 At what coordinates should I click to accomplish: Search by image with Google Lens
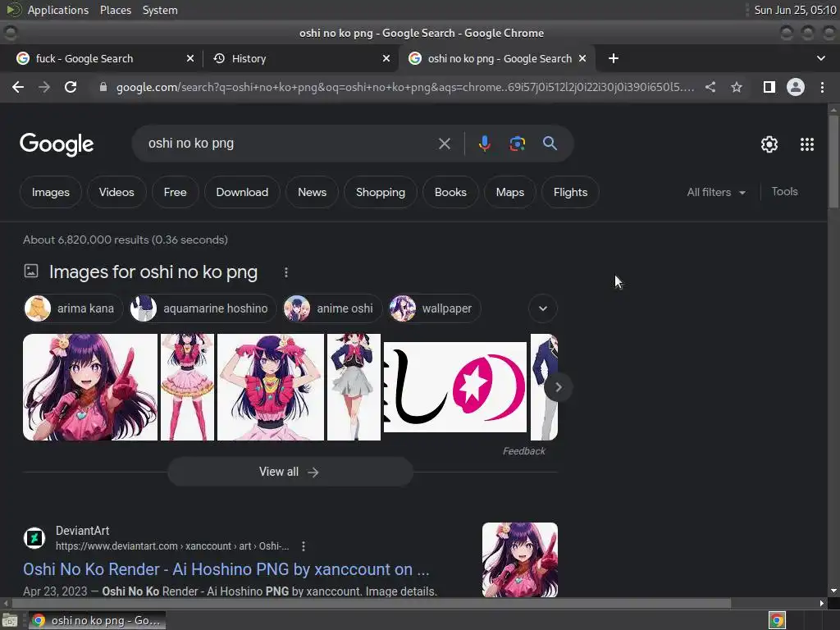pos(517,144)
